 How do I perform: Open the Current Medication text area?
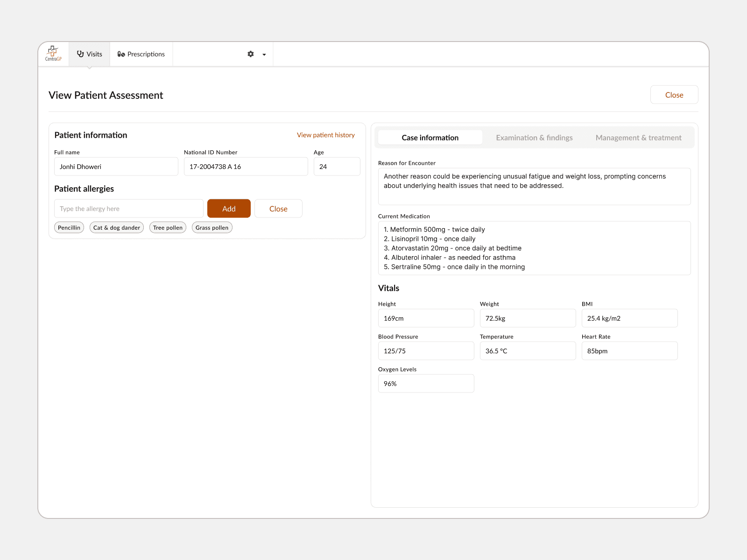click(534, 248)
